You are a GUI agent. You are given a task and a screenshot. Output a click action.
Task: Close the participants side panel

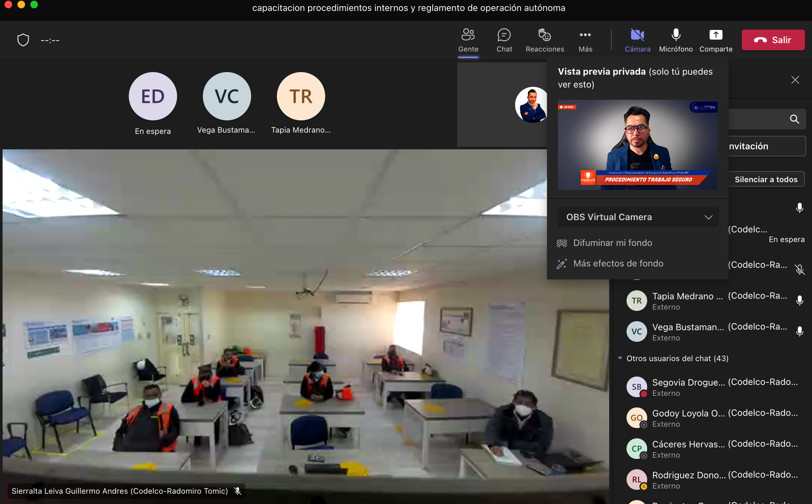tap(795, 80)
